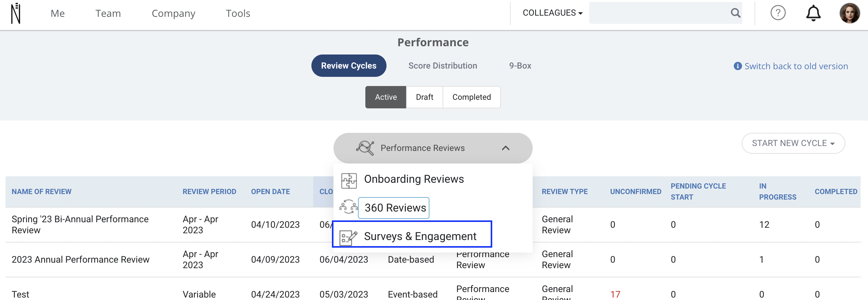Switch to the Score Distribution tab
Image resolution: width=868 pixels, height=300 pixels.
[442, 66]
